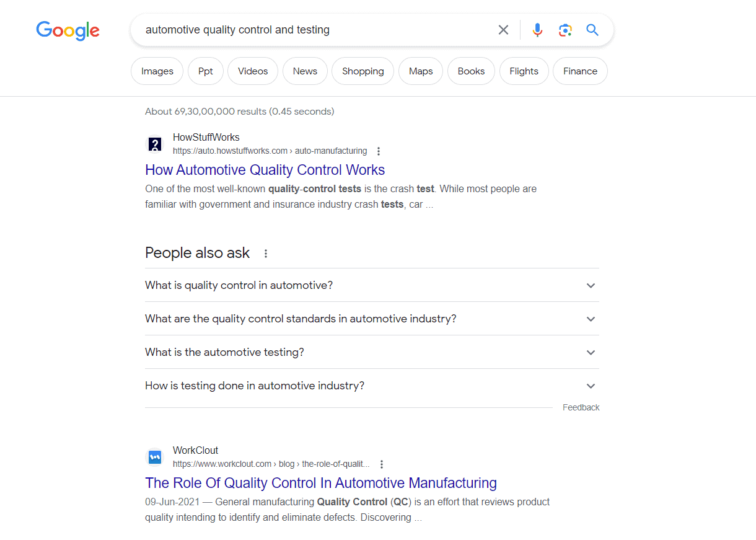Click into the search query input field
The height and width of the screenshot is (540, 756).
pyautogui.click(x=316, y=30)
